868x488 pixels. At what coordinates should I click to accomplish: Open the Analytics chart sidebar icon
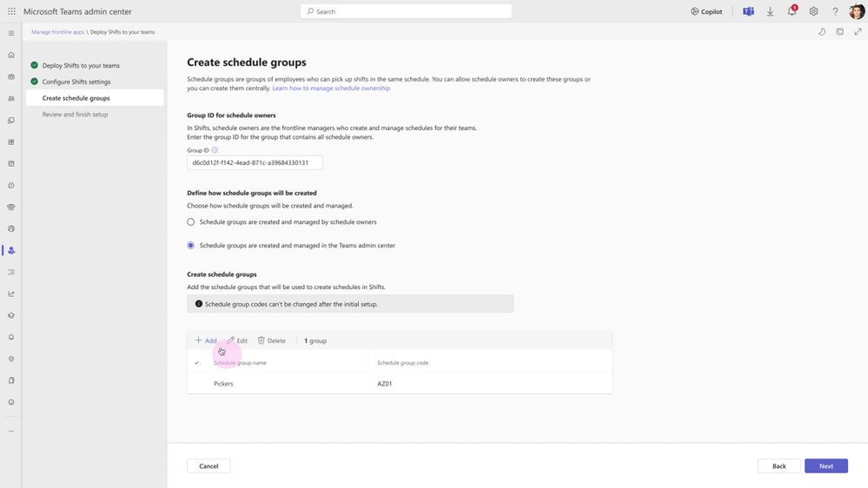tap(11, 293)
